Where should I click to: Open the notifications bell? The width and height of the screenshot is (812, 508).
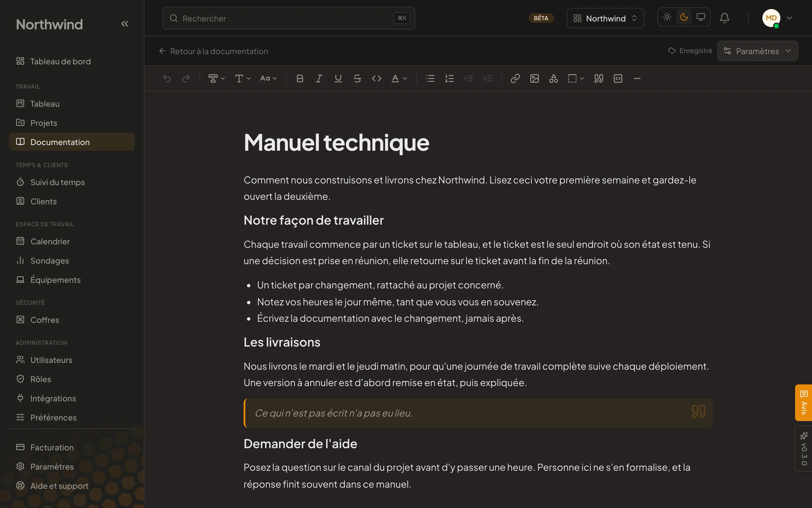pyautogui.click(x=724, y=18)
